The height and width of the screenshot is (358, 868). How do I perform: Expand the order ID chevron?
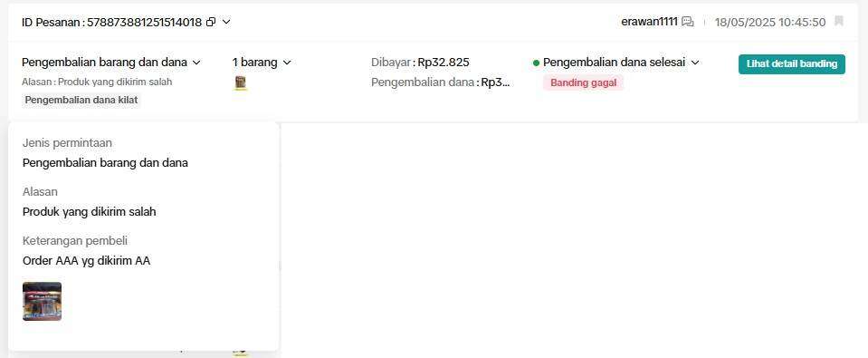point(226,22)
